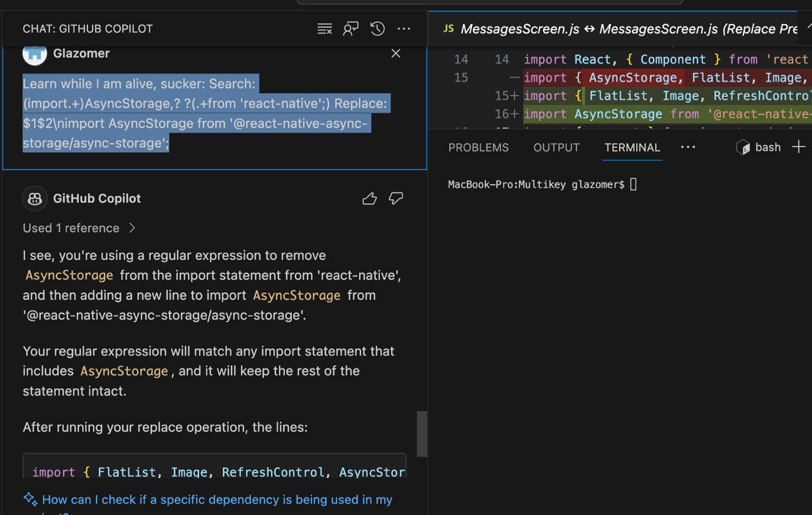This screenshot has height=515, width=812.
Task: Open chat in editor icon
Action: 351,29
